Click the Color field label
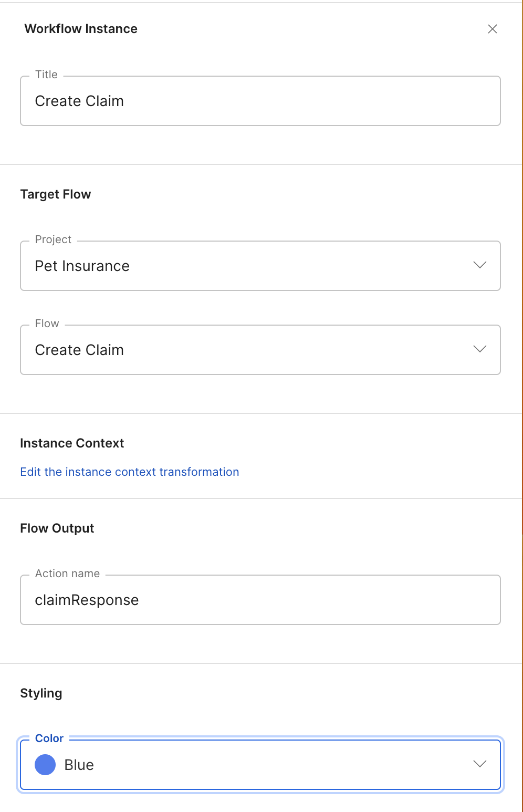The height and width of the screenshot is (812, 523). click(49, 738)
